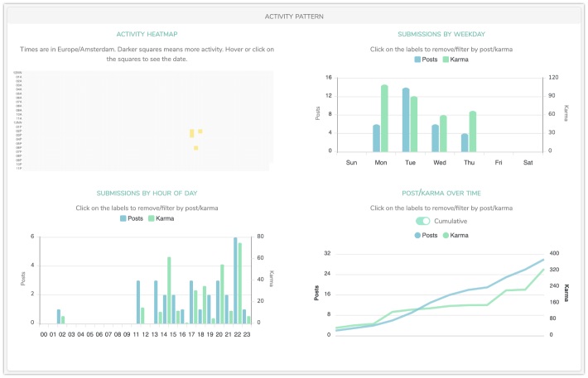588x378 pixels.
Task: Click the Europe/Amsterdam timezone note
Action: coord(147,54)
